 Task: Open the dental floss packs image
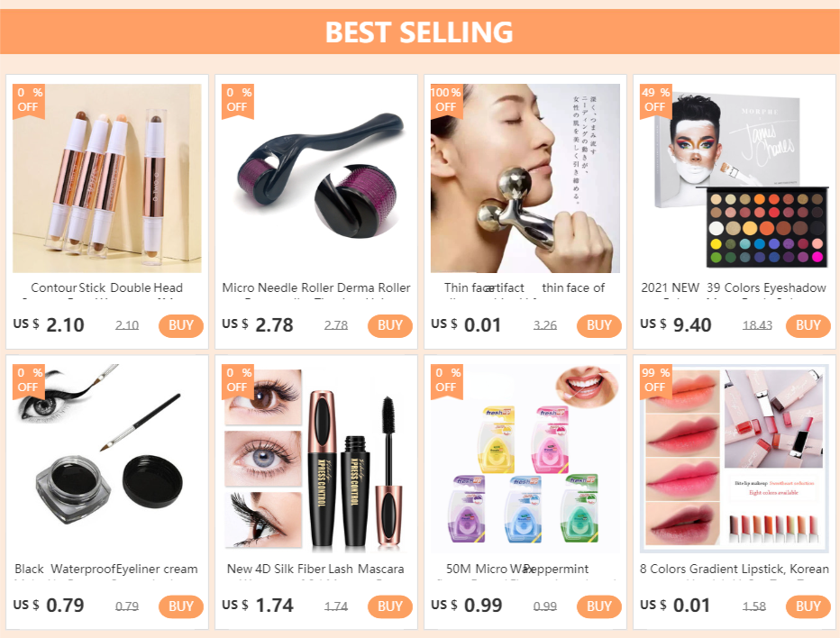click(x=525, y=459)
